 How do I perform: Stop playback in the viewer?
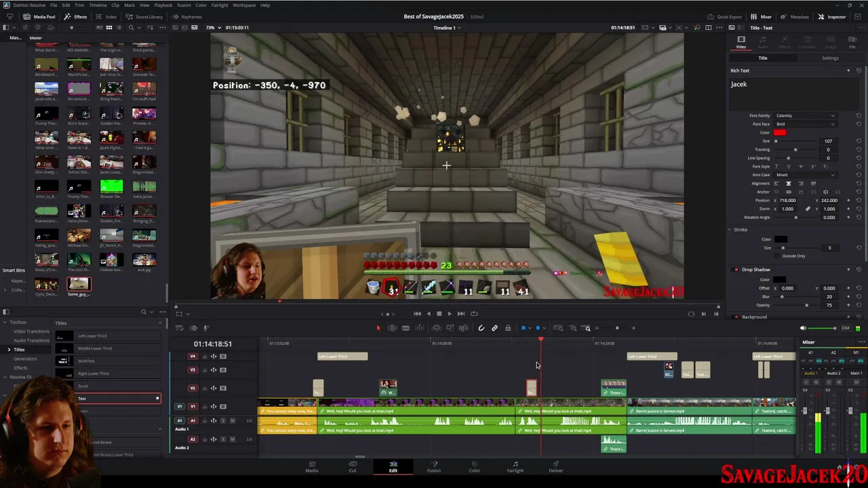coord(439,314)
